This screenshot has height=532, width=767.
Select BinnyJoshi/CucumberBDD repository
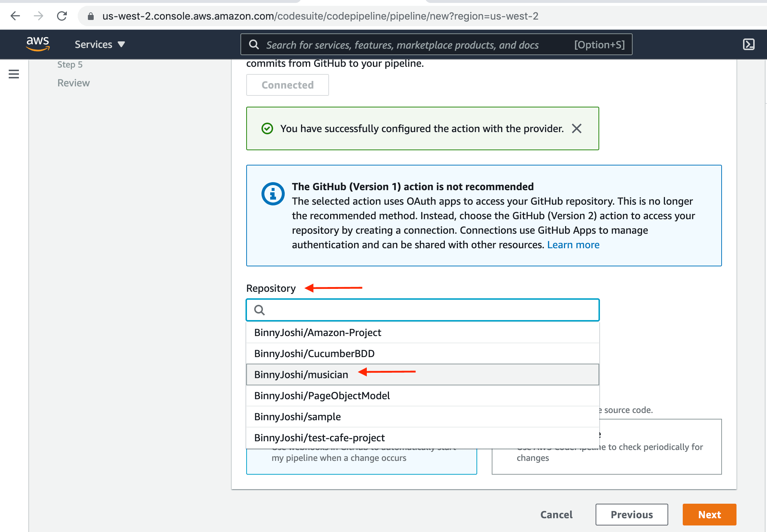point(423,353)
